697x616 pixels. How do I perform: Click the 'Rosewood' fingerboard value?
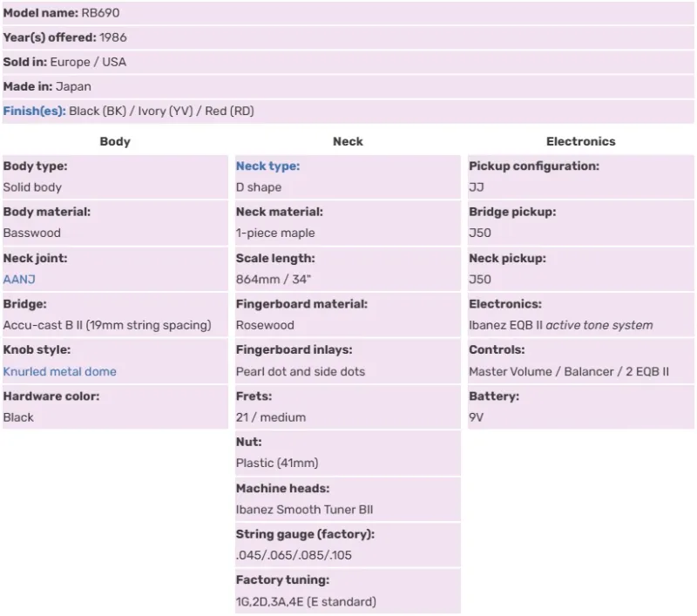point(265,325)
